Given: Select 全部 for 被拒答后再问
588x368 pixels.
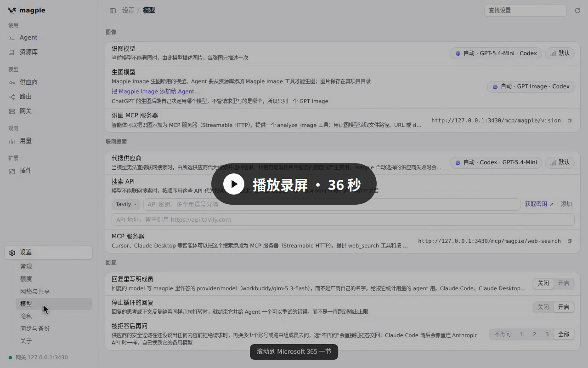Looking at the screenshot, I should click(x=563, y=334).
